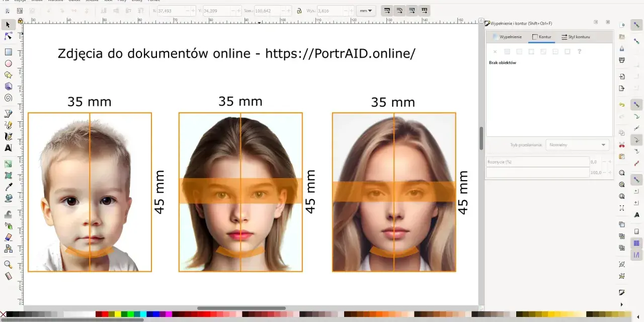Switch to the Wypełnienie tab

pos(507,37)
